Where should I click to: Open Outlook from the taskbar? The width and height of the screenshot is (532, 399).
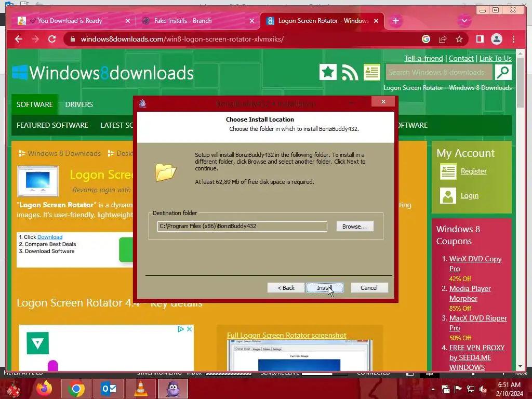click(x=109, y=389)
